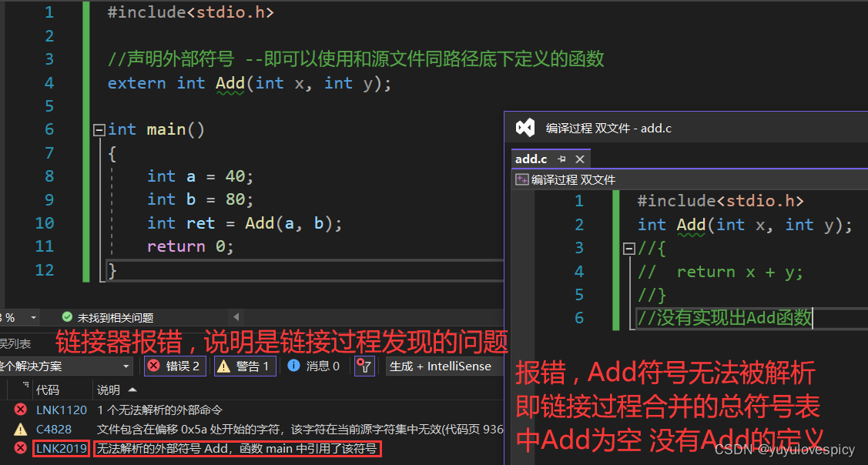Switch to the add.c tab
868x465 pixels.
531,159
